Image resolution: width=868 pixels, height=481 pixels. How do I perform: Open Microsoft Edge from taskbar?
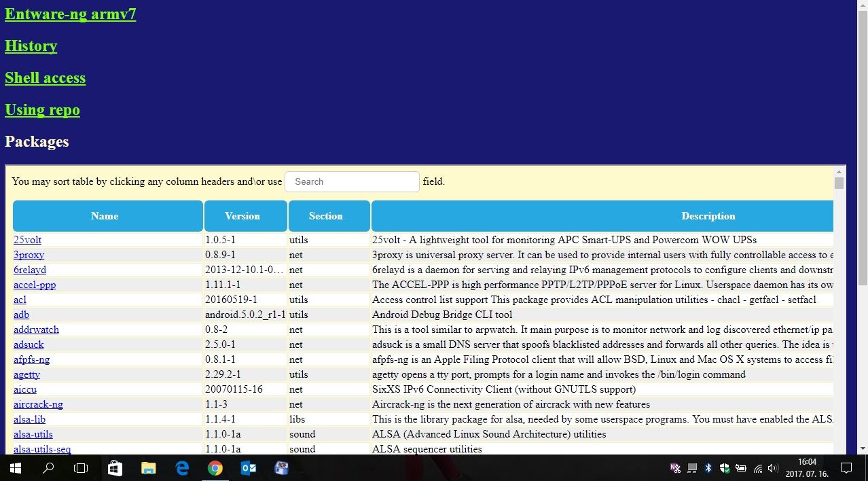pos(181,468)
